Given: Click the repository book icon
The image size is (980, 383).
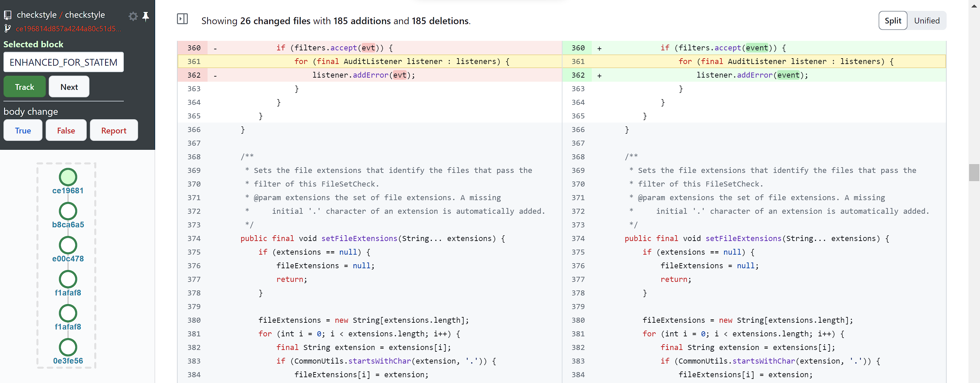Looking at the screenshot, I should 7,15.
